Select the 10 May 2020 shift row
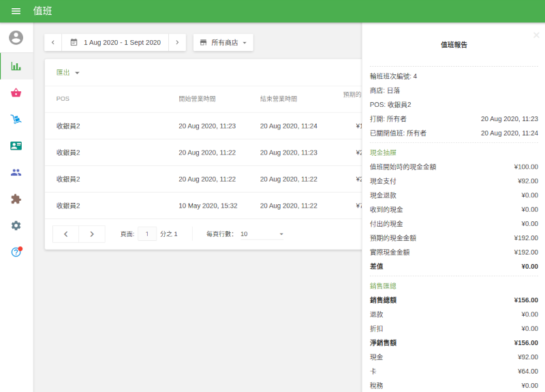The image size is (545, 392). pyautogui.click(x=204, y=205)
